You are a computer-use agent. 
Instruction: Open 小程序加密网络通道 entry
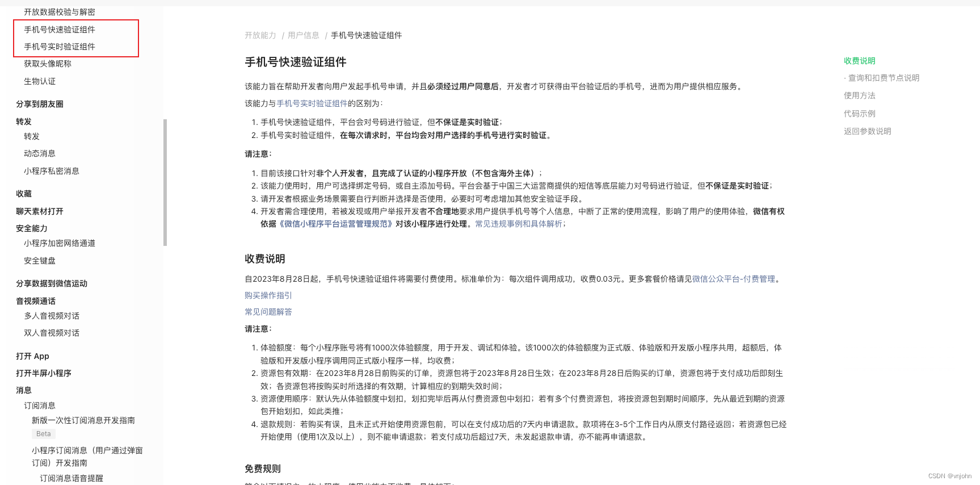tap(60, 243)
